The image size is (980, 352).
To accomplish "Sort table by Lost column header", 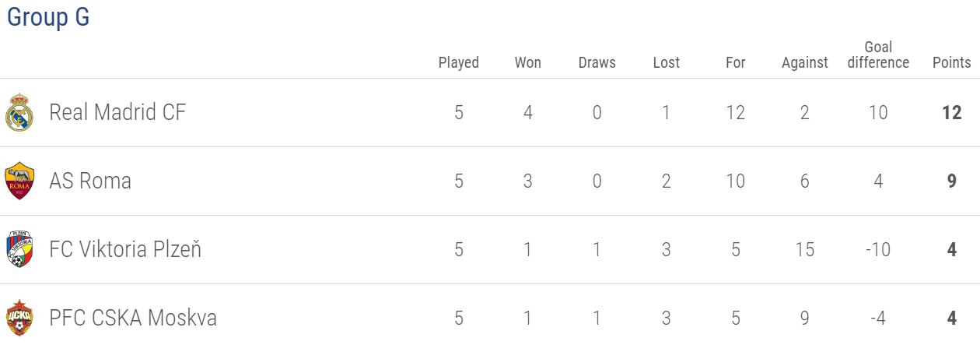I will click(667, 62).
